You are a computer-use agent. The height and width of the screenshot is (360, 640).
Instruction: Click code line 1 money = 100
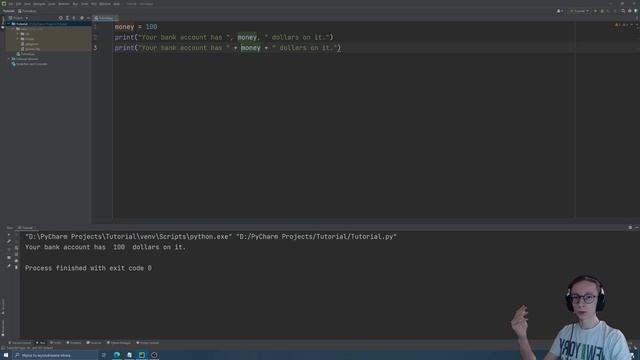pyautogui.click(x=136, y=27)
